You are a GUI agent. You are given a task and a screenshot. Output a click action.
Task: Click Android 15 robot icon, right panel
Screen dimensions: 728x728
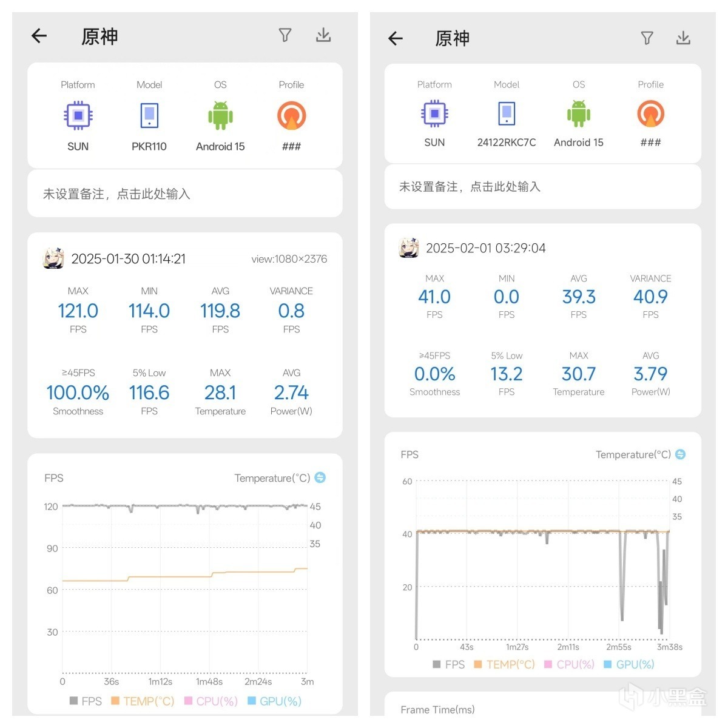tap(579, 113)
